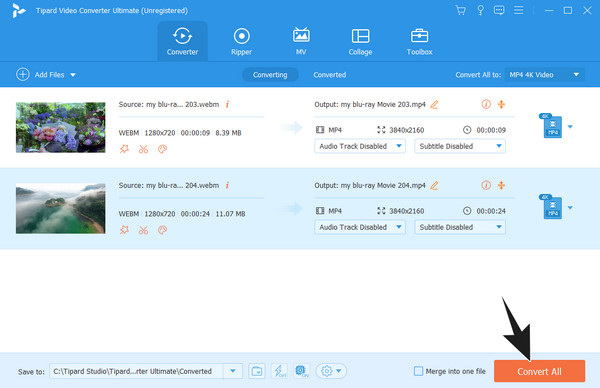Open enhance palette icon for 203.webm
The width and height of the screenshot is (600, 388).
click(162, 149)
